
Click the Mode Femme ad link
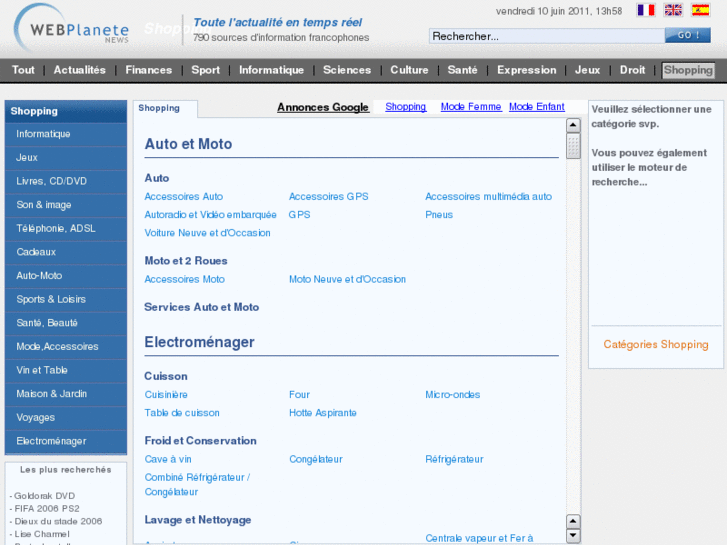471,107
